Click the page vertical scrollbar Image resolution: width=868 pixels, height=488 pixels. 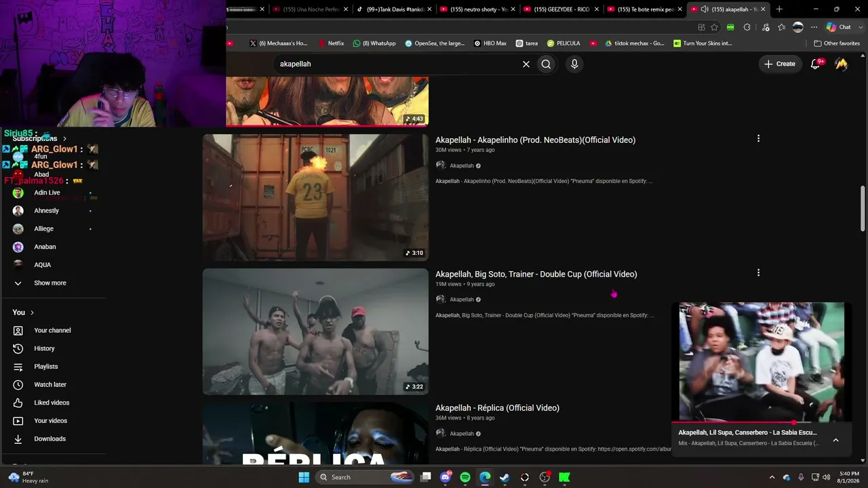coord(863,209)
